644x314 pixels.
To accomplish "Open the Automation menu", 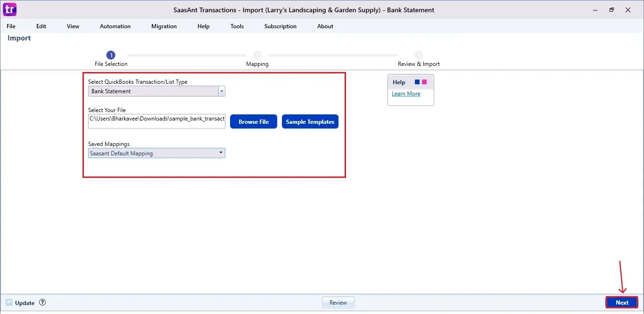I will (x=115, y=26).
